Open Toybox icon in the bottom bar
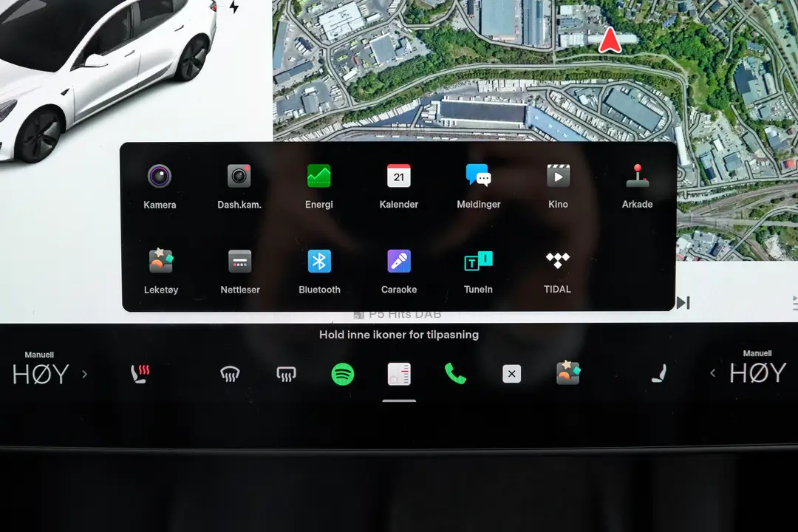This screenshot has height=532, width=798. pos(568,372)
